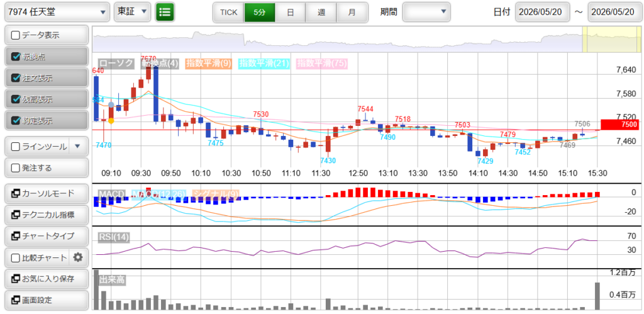Open the 期間 period dropdown
The image size is (644, 314).
click(x=426, y=12)
